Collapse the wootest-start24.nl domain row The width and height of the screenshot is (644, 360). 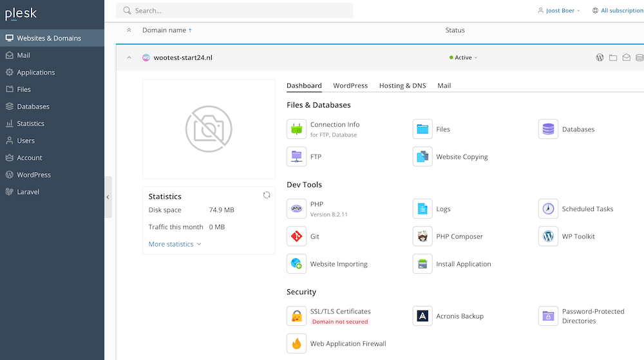click(x=129, y=58)
